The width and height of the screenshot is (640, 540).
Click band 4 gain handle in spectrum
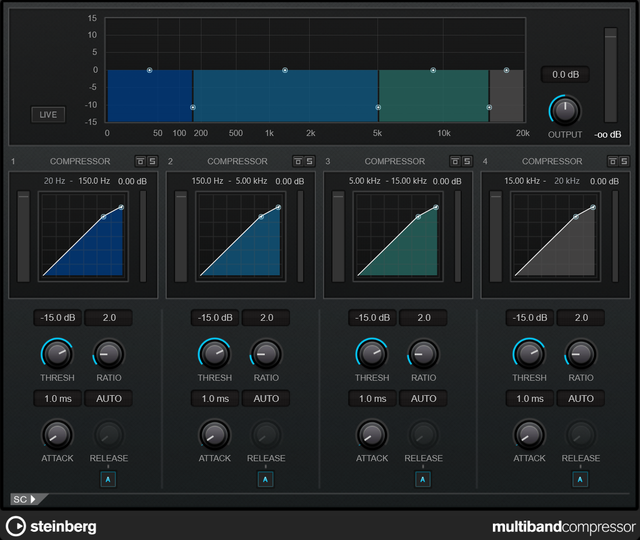506,70
